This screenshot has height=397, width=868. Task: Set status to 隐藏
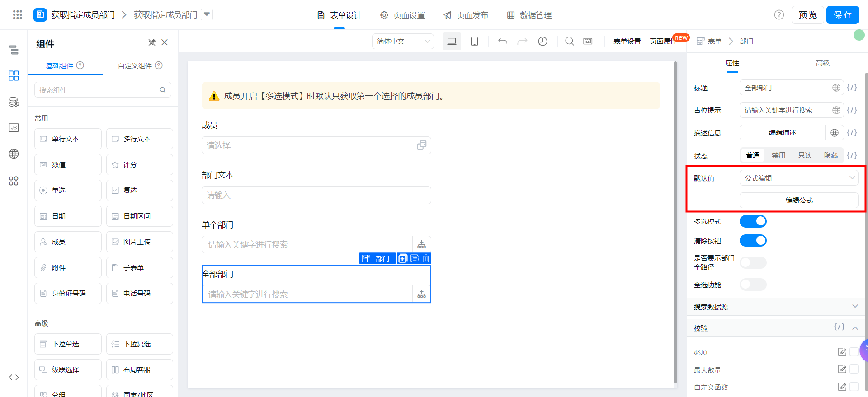click(x=830, y=155)
